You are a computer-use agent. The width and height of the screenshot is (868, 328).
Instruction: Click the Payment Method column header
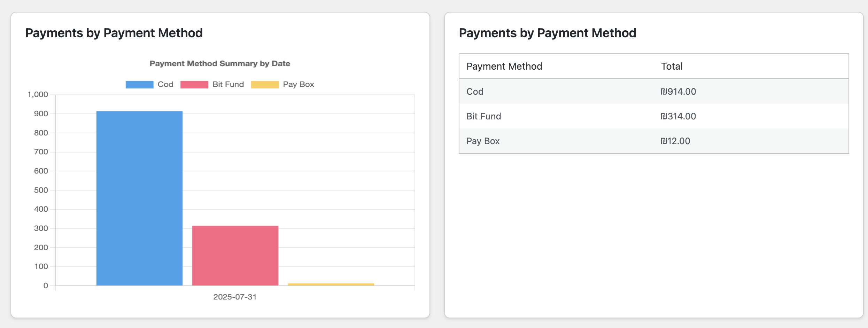[504, 66]
